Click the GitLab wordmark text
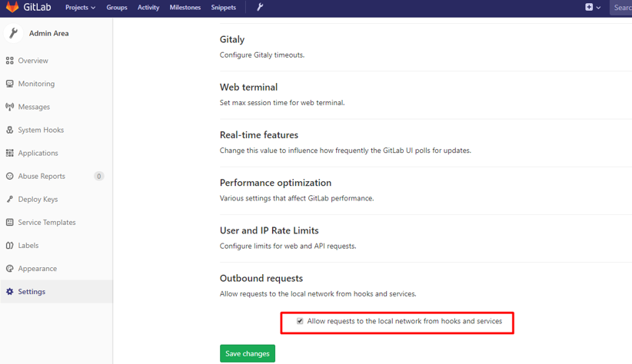 pyautogui.click(x=37, y=7)
